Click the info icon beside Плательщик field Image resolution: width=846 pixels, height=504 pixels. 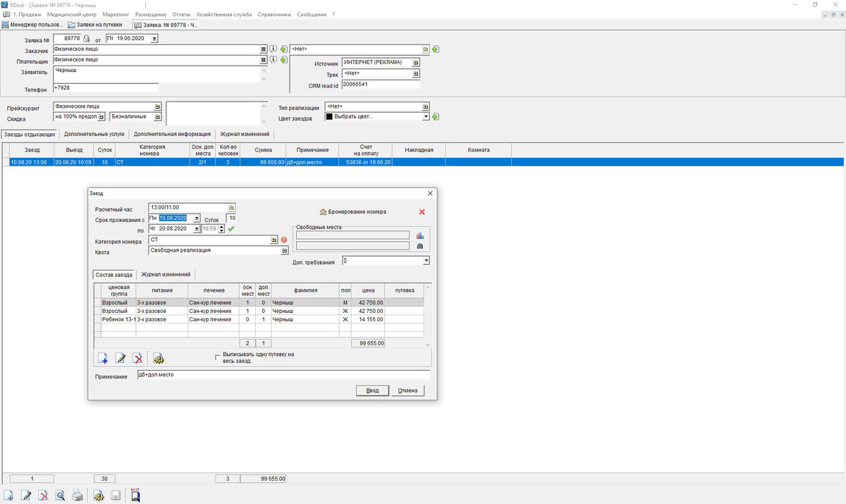[x=274, y=60]
